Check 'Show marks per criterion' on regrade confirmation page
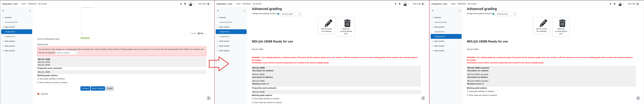This screenshot has width=644, height=104. 38,83
